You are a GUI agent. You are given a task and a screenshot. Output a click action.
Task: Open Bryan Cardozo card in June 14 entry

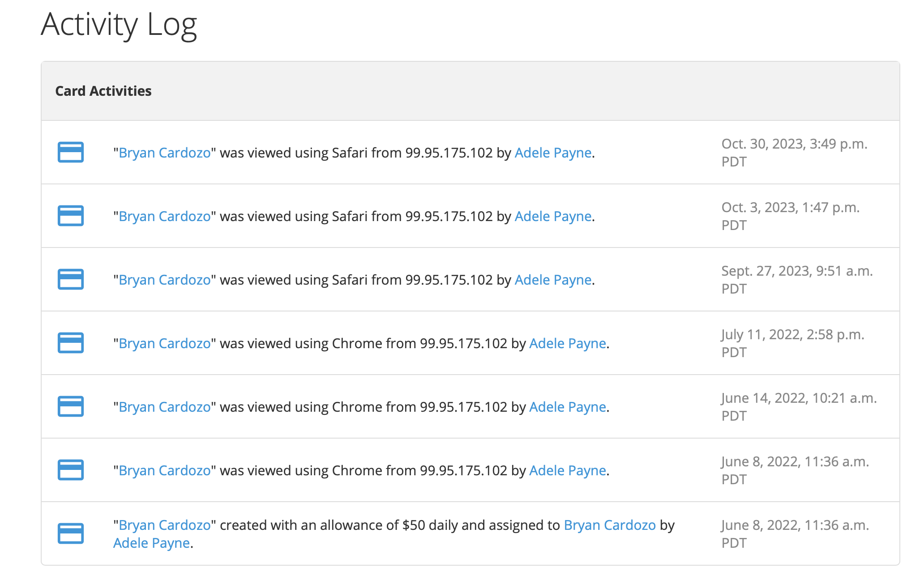point(164,407)
